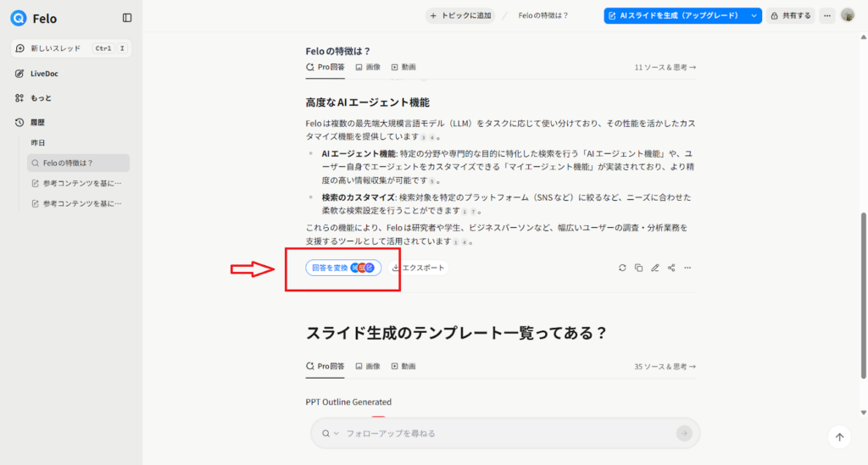Switch to 動画 tab in second answer
Image resolution: width=868 pixels, height=465 pixels.
pyautogui.click(x=403, y=366)
